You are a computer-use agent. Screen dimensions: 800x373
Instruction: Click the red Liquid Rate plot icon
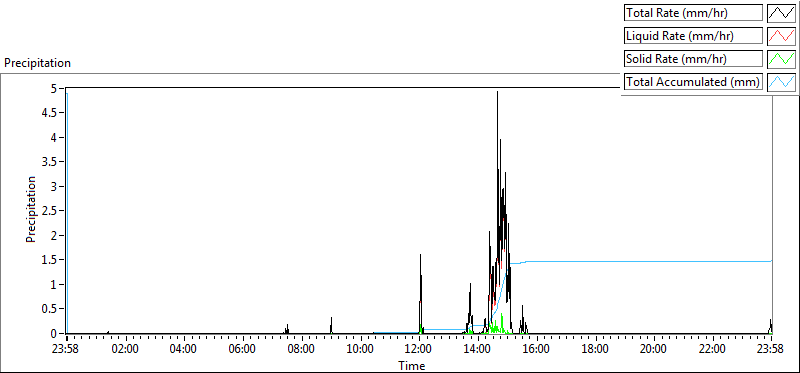click(x=781, y=36)
